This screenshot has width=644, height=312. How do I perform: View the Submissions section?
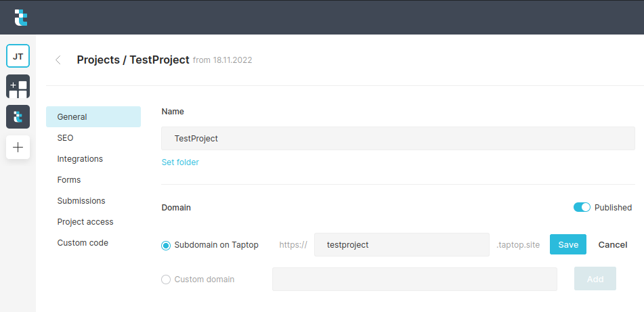pyautogui.click(x=81, y=200)
